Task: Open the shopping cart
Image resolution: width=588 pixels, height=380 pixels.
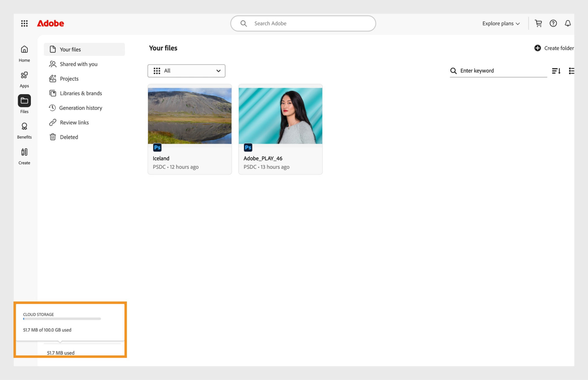Action: click(x=539, y=23)
